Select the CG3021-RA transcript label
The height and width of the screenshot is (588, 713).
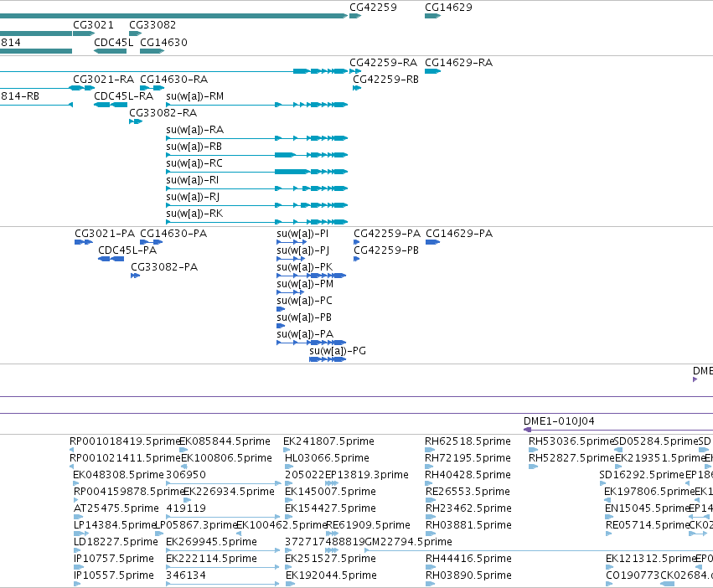point(104,79)
